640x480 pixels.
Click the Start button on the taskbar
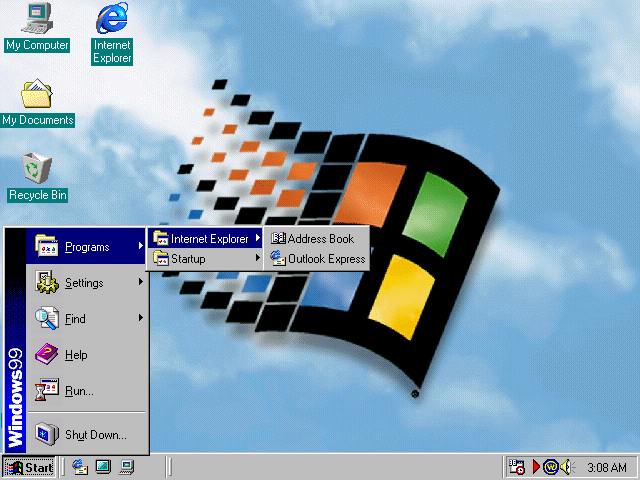[x=29, y=467]
